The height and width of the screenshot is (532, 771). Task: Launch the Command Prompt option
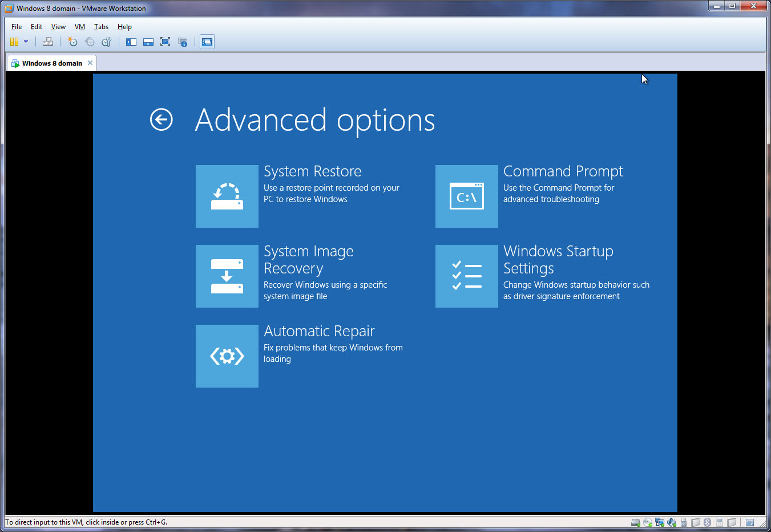click(467, 196)
